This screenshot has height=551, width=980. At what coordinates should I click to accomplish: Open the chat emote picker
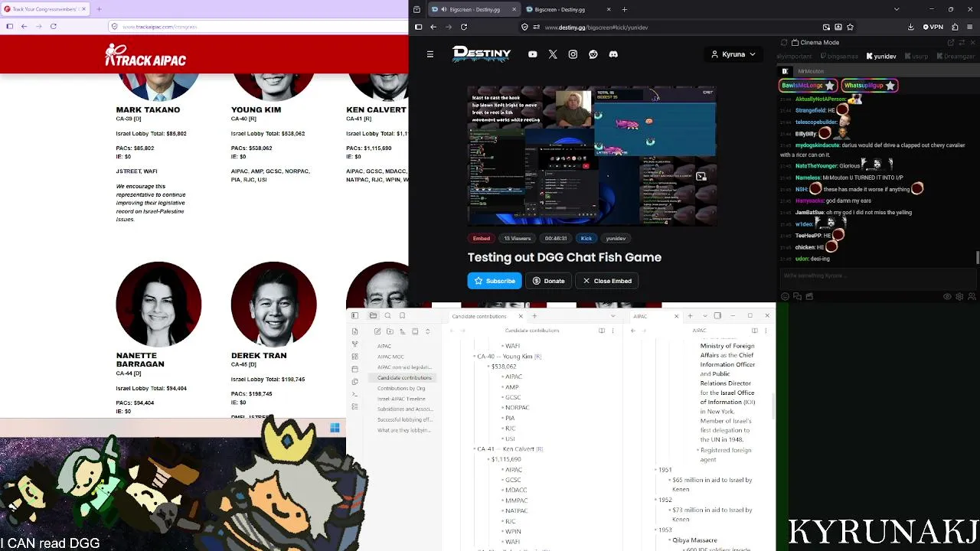pyautogui.click(x=785, y=297)
